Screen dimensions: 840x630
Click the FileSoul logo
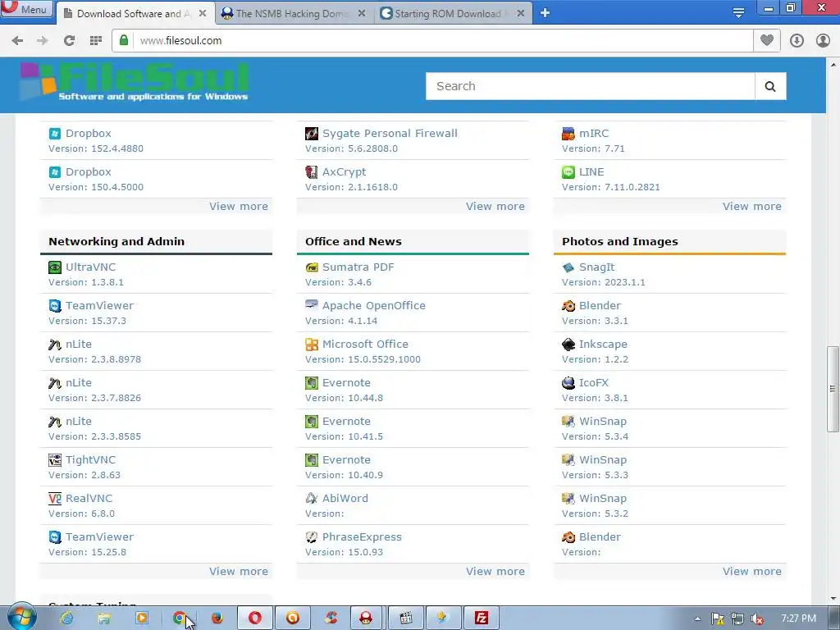[x=135, y=81]
